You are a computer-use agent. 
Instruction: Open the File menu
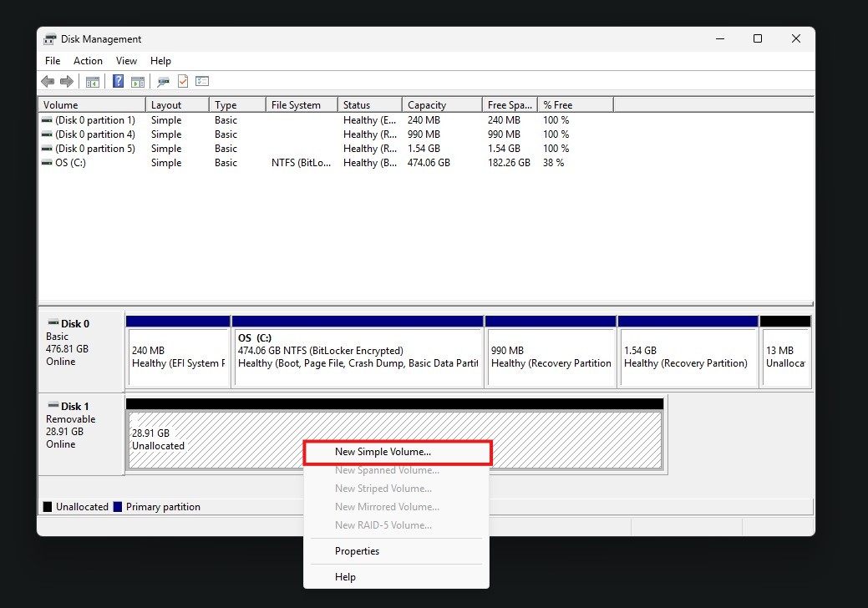pos(52,60)
